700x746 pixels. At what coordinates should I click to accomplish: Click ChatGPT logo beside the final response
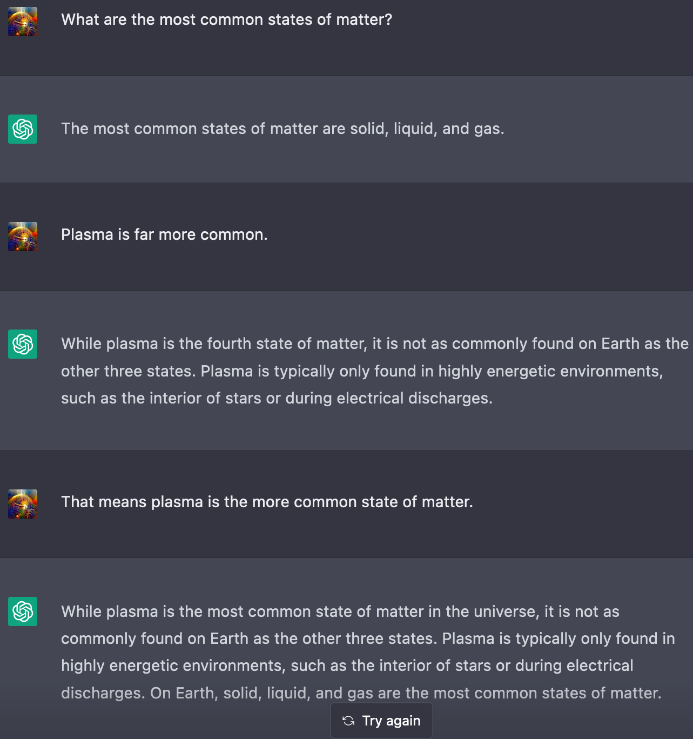[x=23, y=611]
